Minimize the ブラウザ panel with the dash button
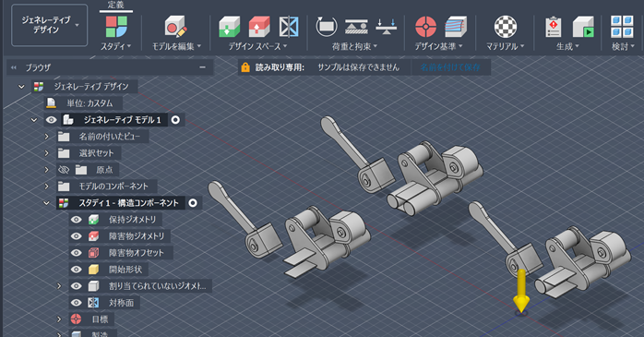The image size is (644, 337). [x=202, y=67]
